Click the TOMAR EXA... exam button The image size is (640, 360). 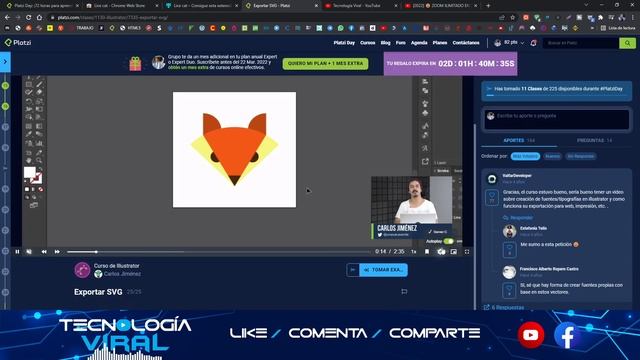point(383,270)
